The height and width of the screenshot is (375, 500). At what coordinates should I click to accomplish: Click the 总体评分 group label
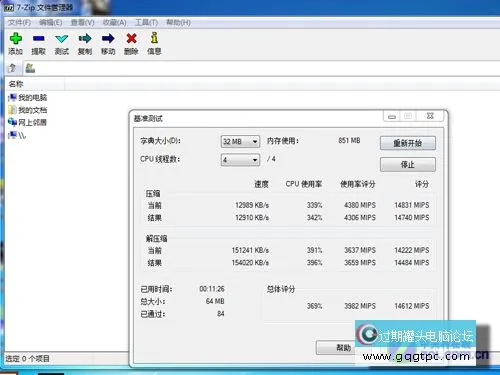tap(281, 289)
